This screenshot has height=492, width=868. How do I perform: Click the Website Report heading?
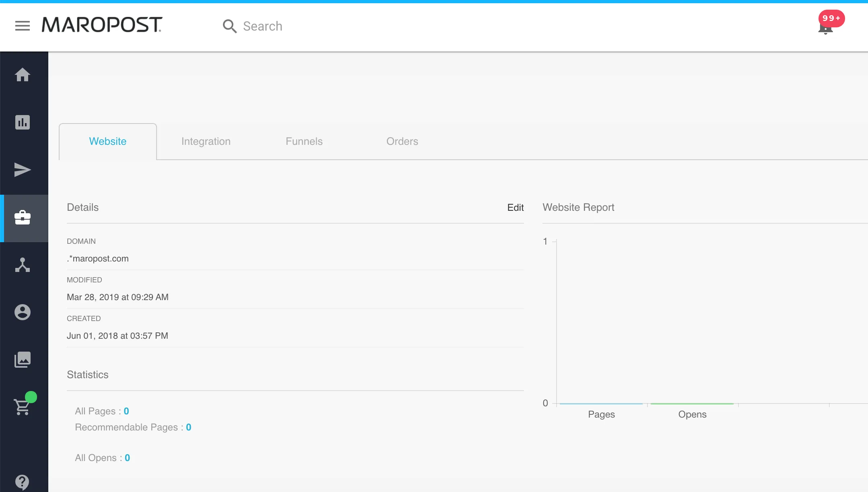[x=578, y=208]
